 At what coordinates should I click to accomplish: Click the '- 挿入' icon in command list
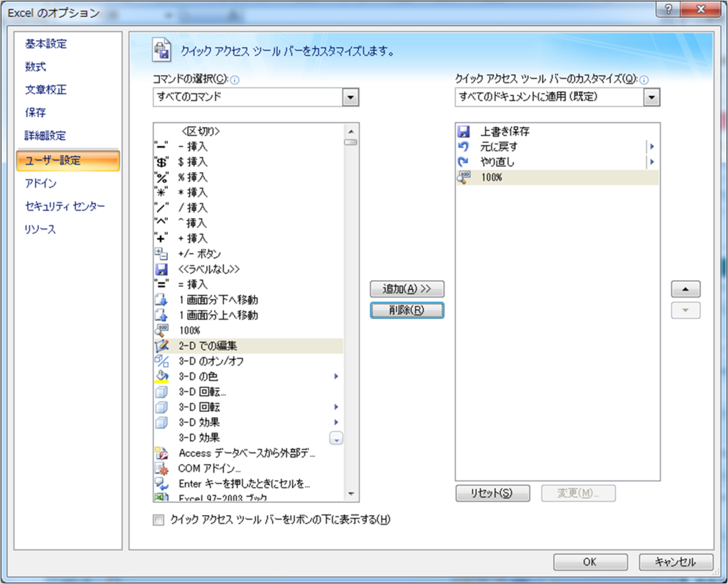pyautogui.click(x=161, y=146)
